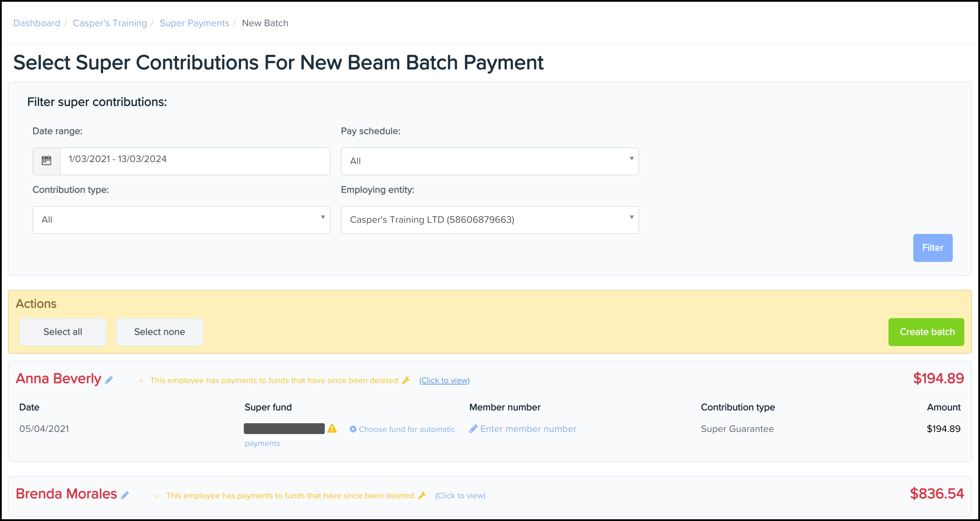Click the Select all button
The height and width of the screenshot is (521, 980).
click(63, 332)
